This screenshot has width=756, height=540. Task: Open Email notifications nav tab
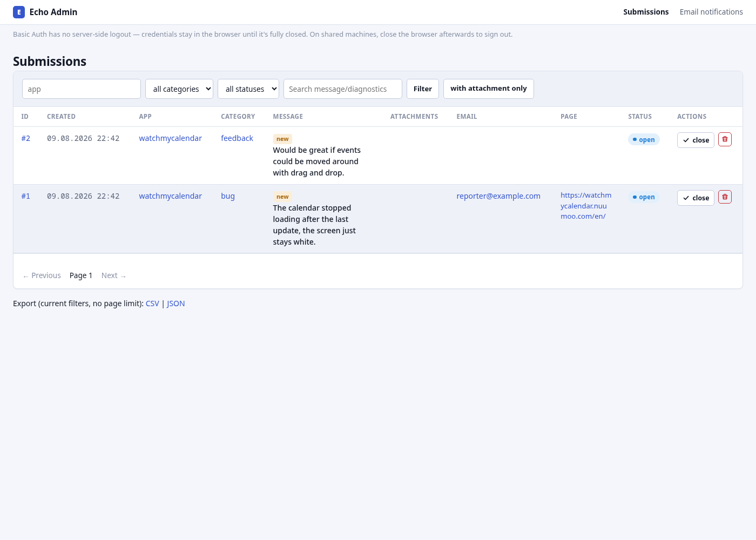(x=711, y=12)
